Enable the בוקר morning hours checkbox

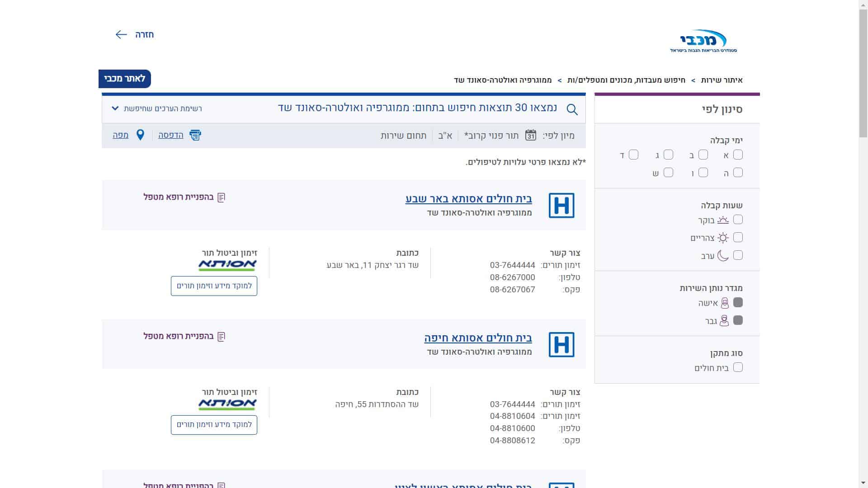(738, 220)
